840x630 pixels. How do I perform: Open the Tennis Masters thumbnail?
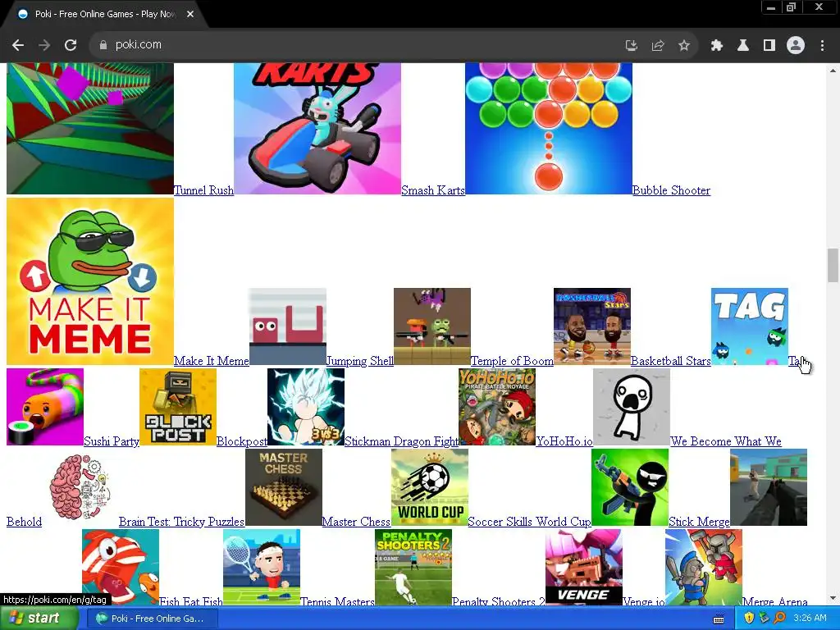(x=262, y=568)
